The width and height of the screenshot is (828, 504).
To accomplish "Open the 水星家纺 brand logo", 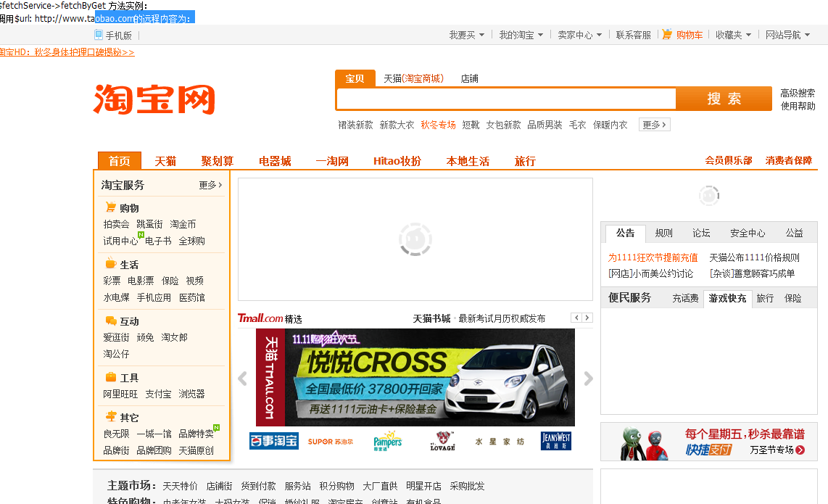I will coord(499,442).
